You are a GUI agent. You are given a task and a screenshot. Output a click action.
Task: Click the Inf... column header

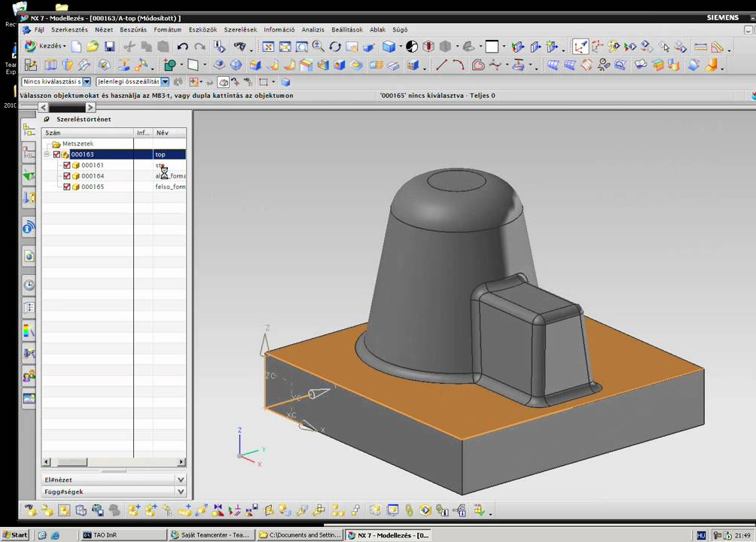pos(144,132)
